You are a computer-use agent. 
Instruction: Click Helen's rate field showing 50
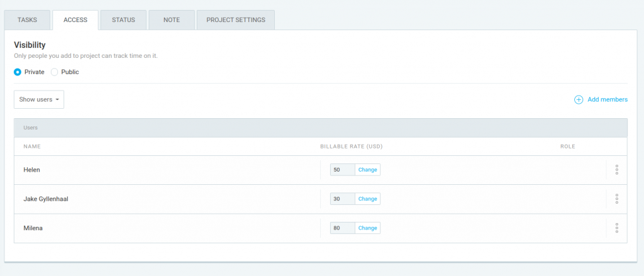343,170
